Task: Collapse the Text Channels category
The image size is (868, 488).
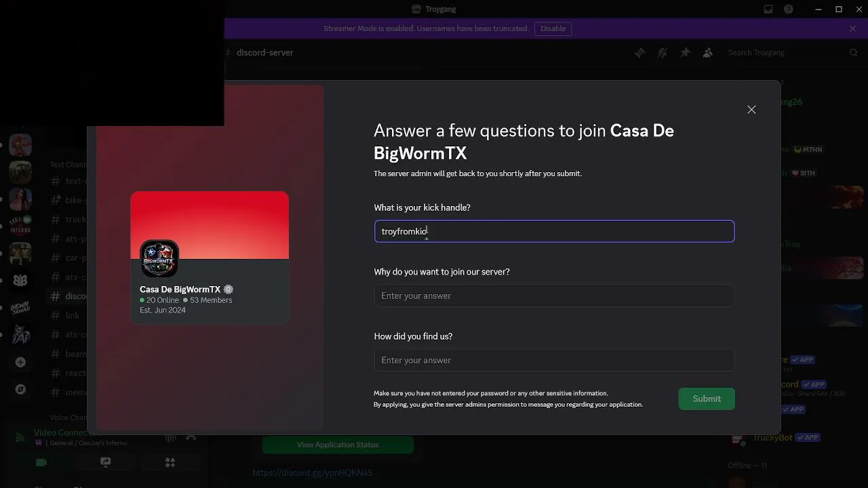Action: (68, 164)
